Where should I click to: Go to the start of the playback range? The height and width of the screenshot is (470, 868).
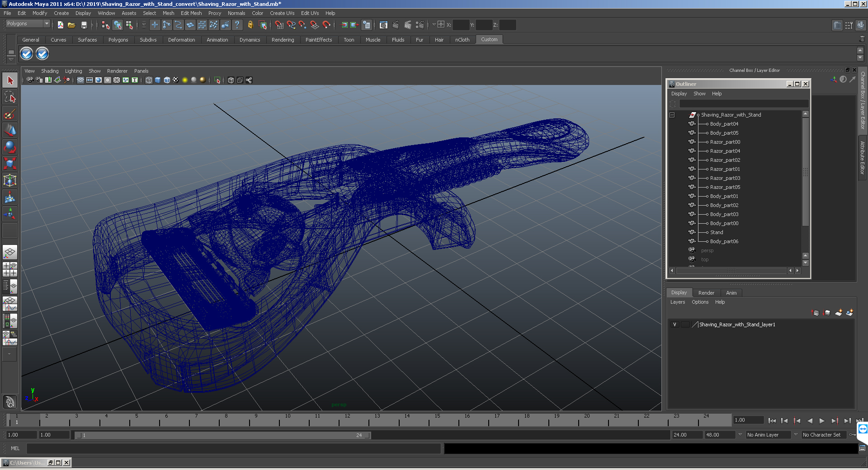(x=772, y=421)
